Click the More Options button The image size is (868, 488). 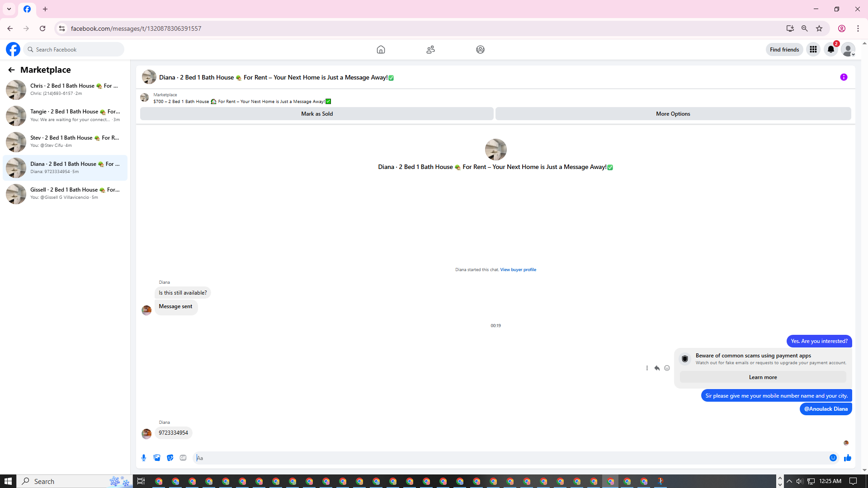pos(673,114)
